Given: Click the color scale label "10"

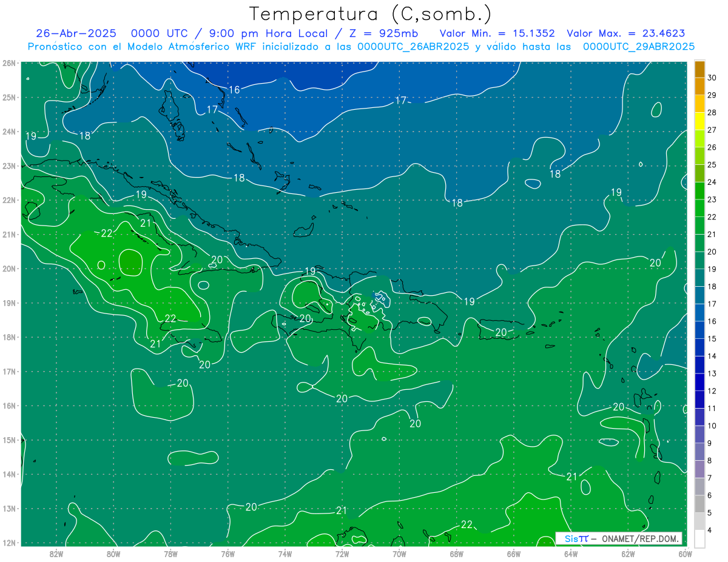Looking at the screenshot, I should pyautogui.click(x=712, y=426).
